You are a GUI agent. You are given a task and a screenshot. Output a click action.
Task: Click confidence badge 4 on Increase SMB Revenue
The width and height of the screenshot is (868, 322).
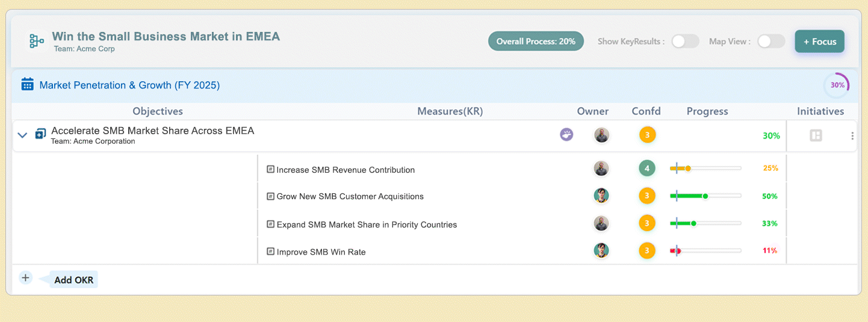[646, 169]
